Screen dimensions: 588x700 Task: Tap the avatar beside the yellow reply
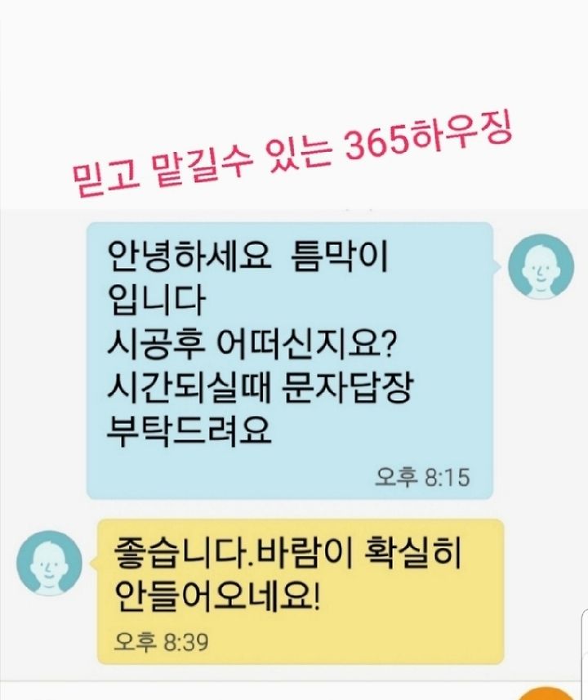pos(50,563)
